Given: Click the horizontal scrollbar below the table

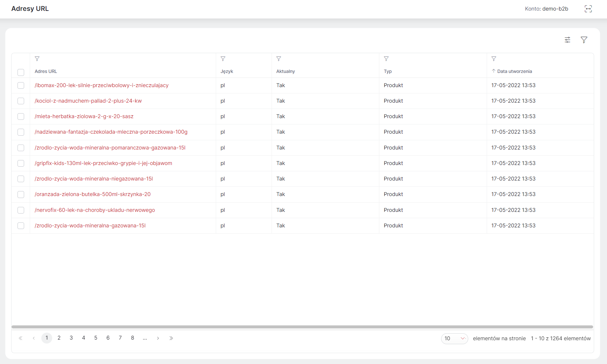Looking at the screenshot, I should (302, 327).
